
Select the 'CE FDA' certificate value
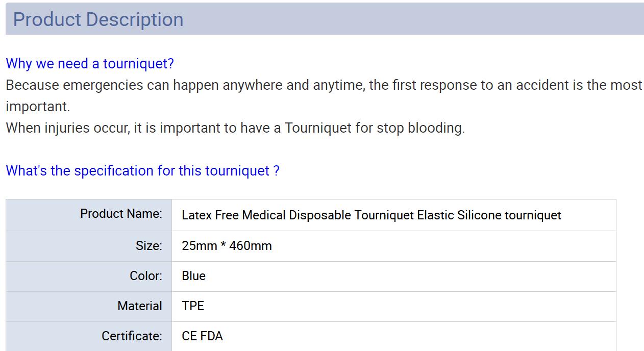202,336
